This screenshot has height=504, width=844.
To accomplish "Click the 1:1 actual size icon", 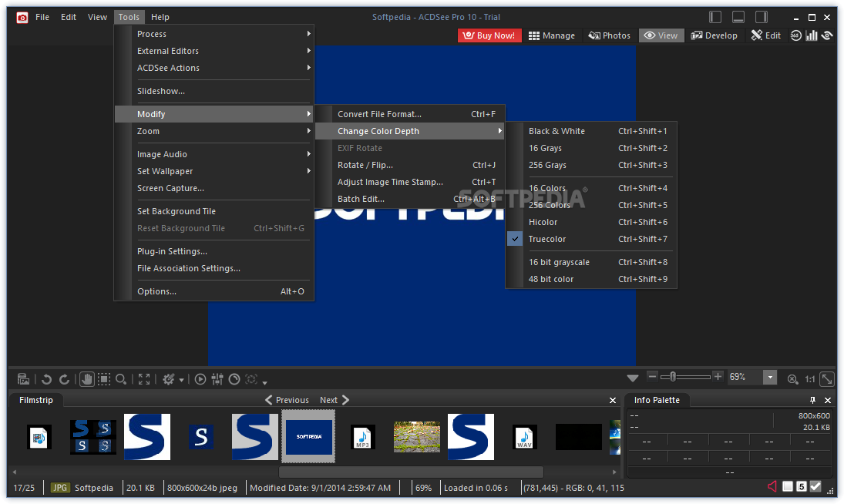I will pos(809,379).
